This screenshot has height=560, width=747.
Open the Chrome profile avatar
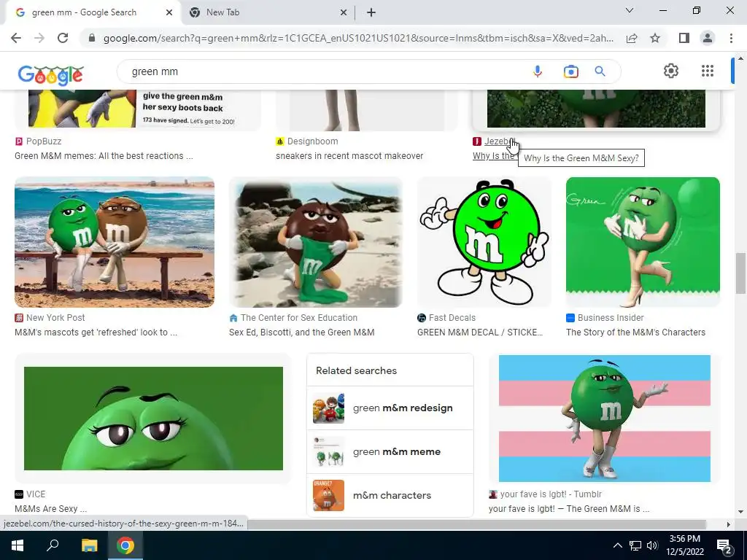(x=708, y=38)
